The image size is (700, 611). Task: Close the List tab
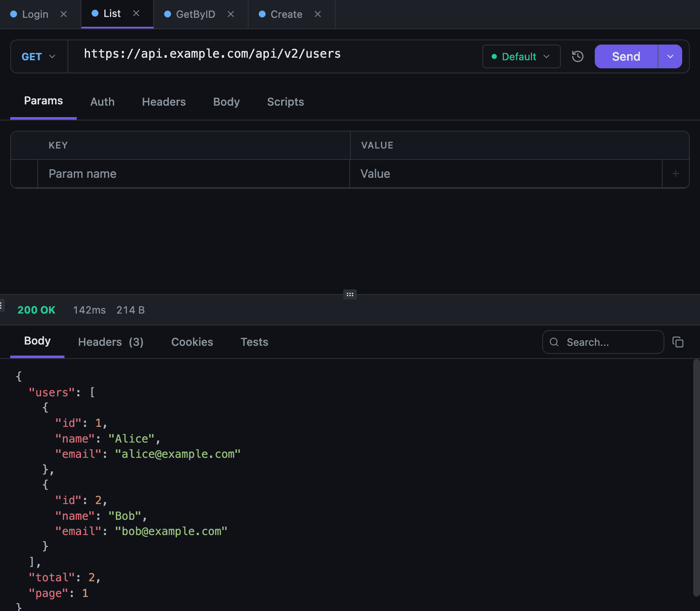136,14
